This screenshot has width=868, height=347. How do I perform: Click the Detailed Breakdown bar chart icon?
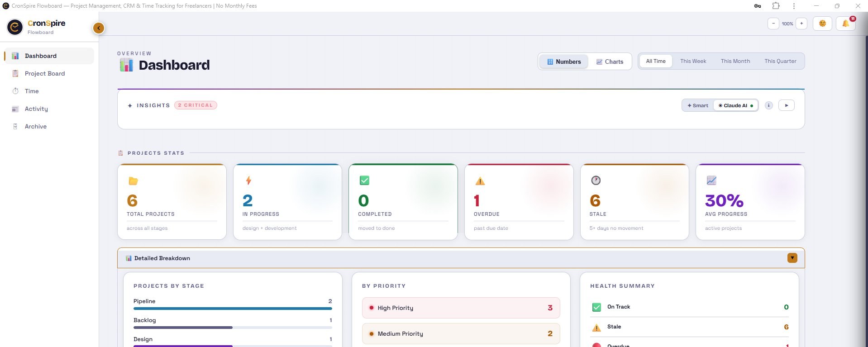pyautogui.click(x=129, y=258)
